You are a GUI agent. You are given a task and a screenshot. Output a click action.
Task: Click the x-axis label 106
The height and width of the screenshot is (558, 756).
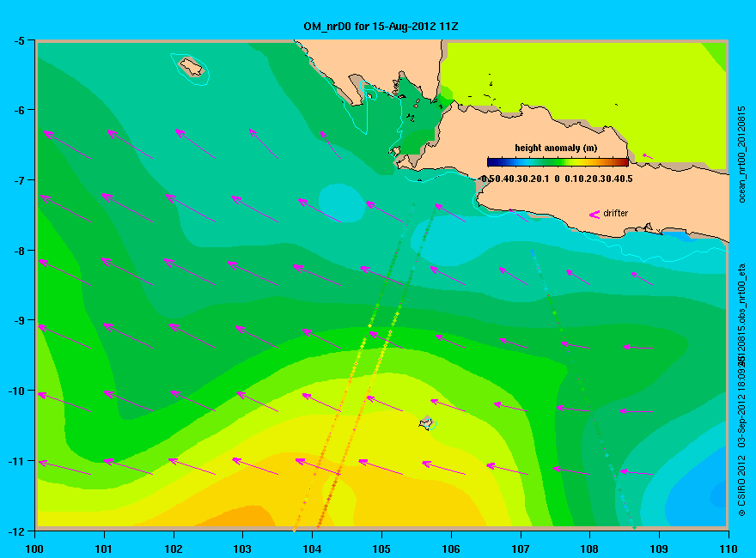451,549
